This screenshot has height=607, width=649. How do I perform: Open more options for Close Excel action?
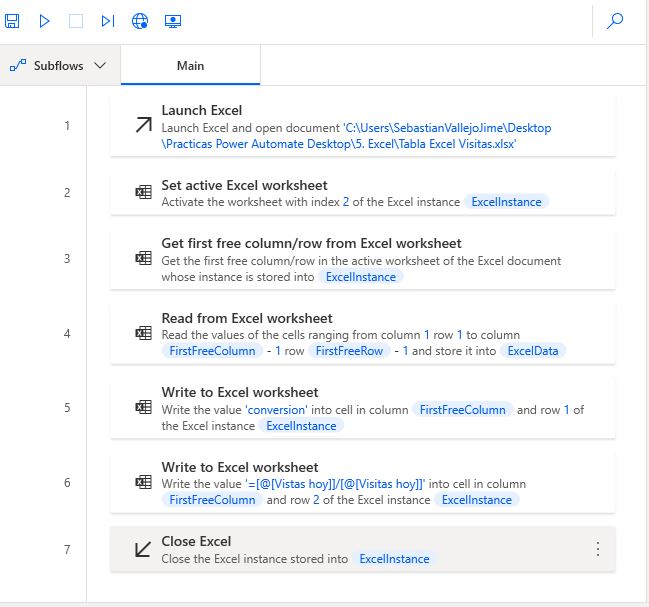598,549
